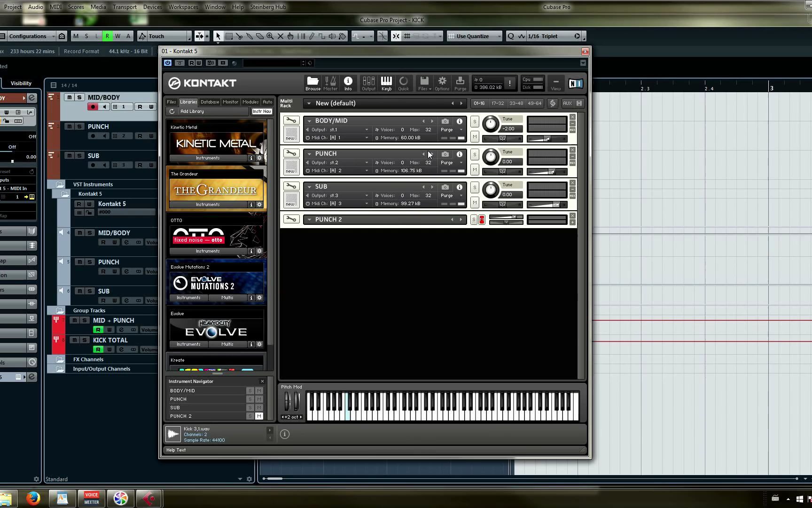Toggle the Kontakt Keyb keyboard view
Screen dimensions: 812x508
click(x=386, y=83)
